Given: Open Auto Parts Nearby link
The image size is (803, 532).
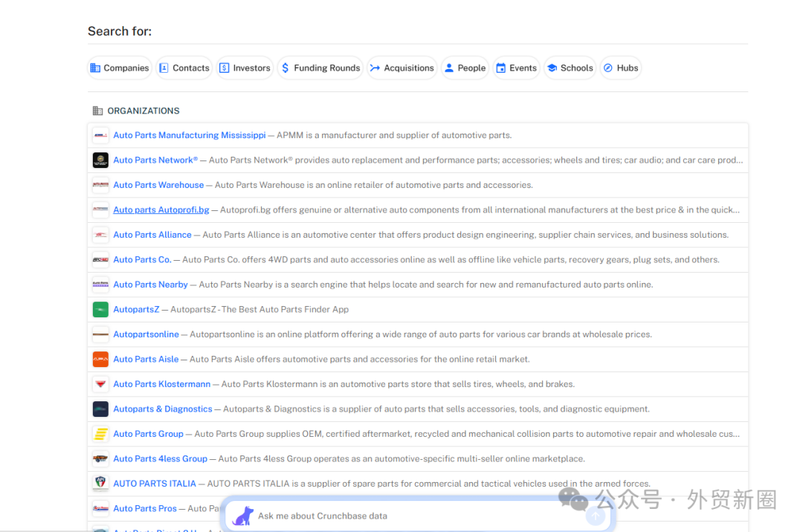Looking at the screenshot, I should tap(150, 285).
